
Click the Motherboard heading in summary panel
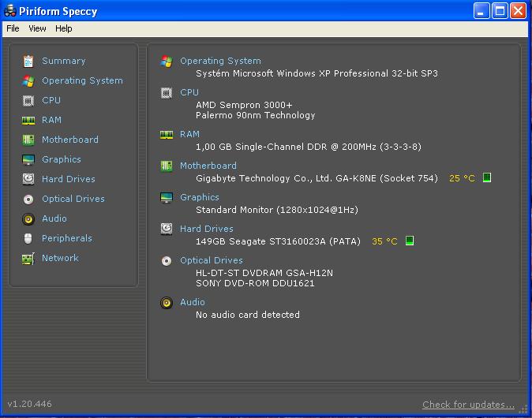(x=208, y=166)
